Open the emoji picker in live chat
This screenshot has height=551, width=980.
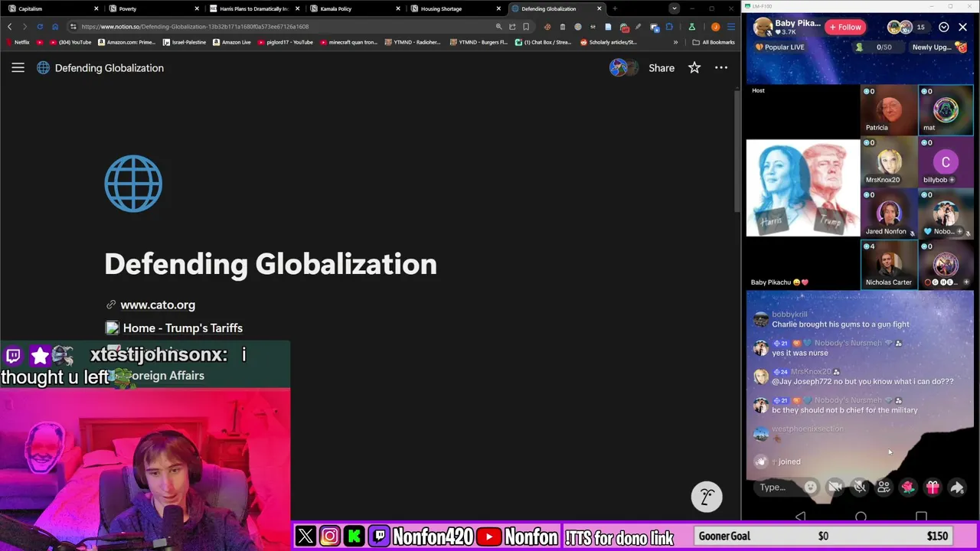click(x=810, y=487)
